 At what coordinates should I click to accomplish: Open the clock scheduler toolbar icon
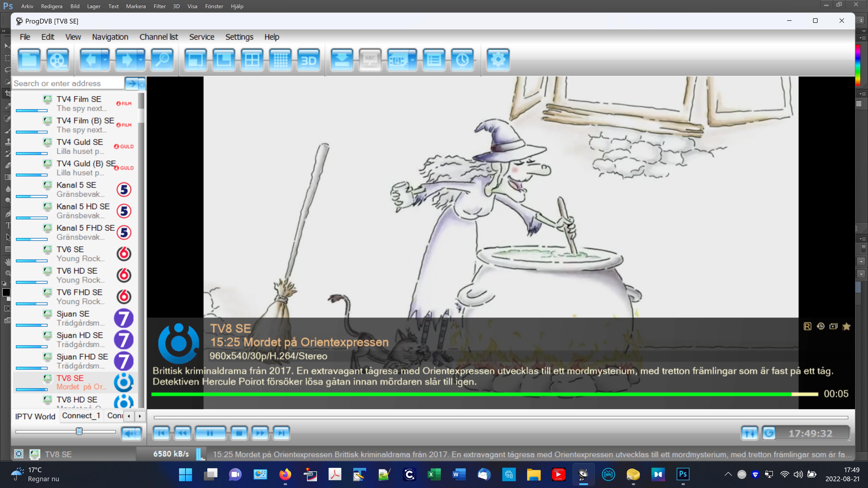pos(462,60)
